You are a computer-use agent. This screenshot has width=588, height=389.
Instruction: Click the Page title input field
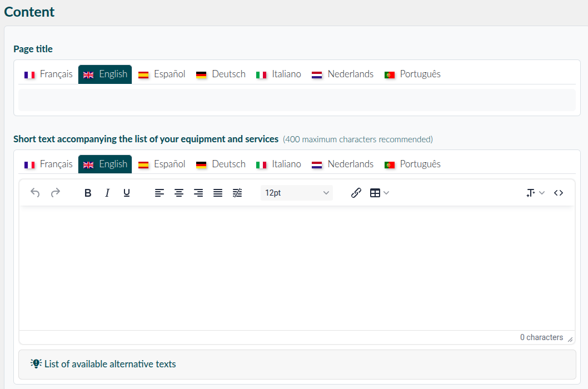tap(297, 100)
